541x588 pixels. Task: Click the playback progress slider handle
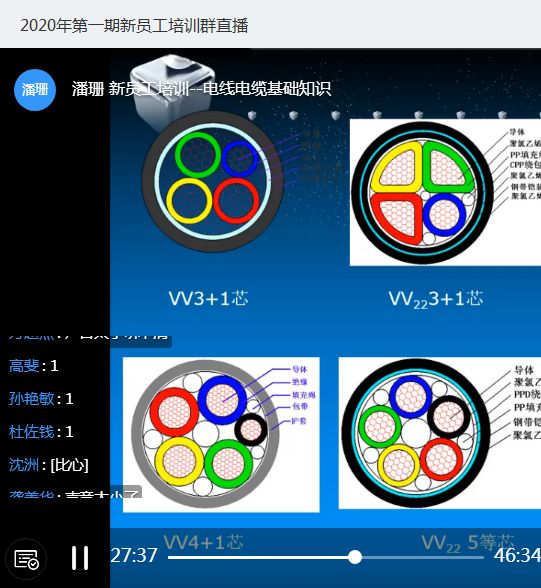pos(354,557)
